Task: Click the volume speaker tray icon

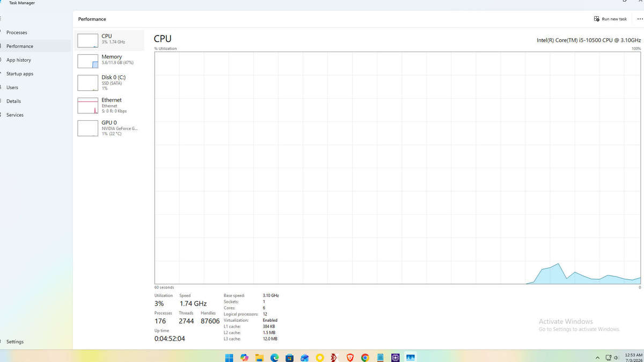Action: pyautogui.click(x=616, y=357)
